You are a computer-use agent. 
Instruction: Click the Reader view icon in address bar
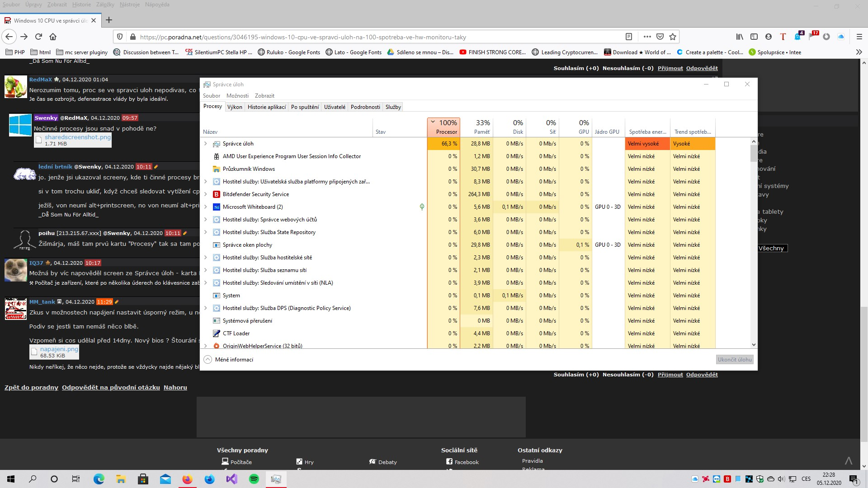point(628,37)
